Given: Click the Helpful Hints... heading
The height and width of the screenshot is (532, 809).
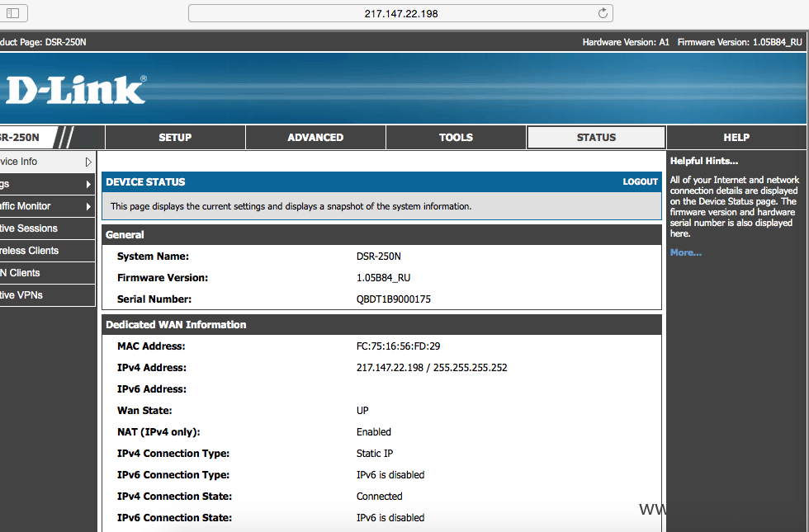Looking at the screenshot, I should 704,161.
